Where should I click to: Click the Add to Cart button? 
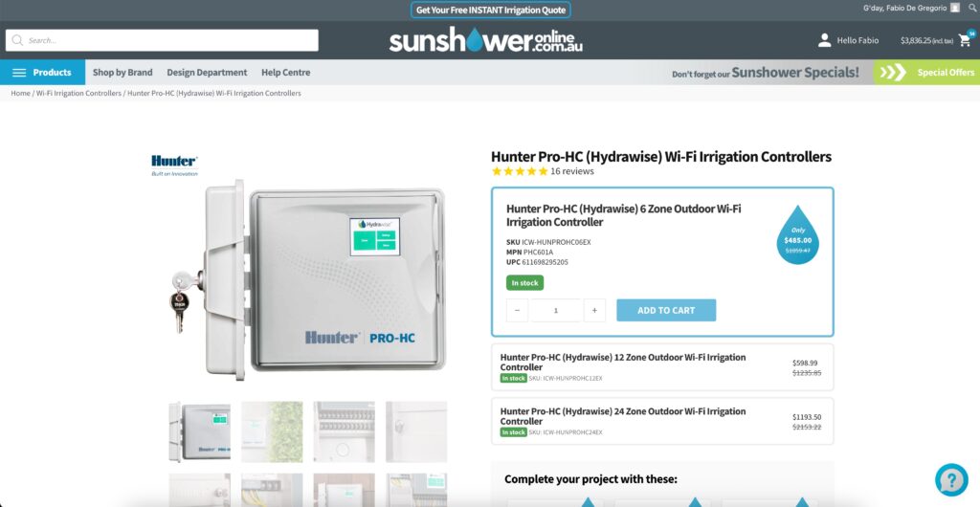pyautogui.click(x=666, y=310)
